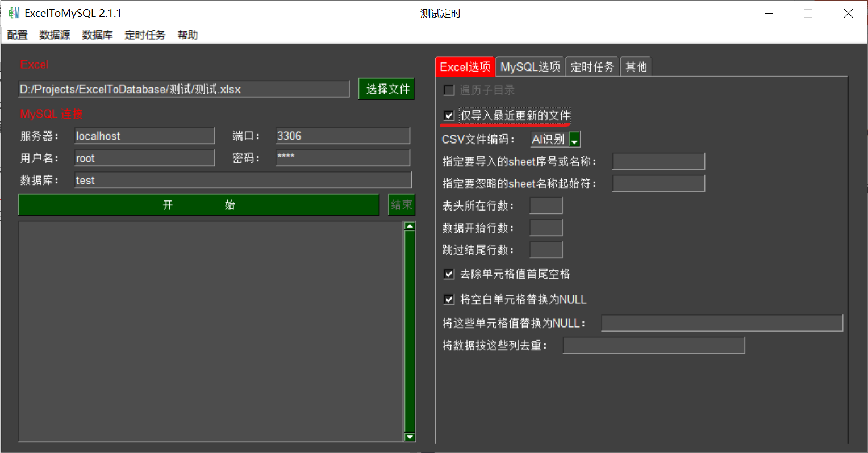Click the log output text area
This screenshot has height=453, width=868.
tap(211, 332)
